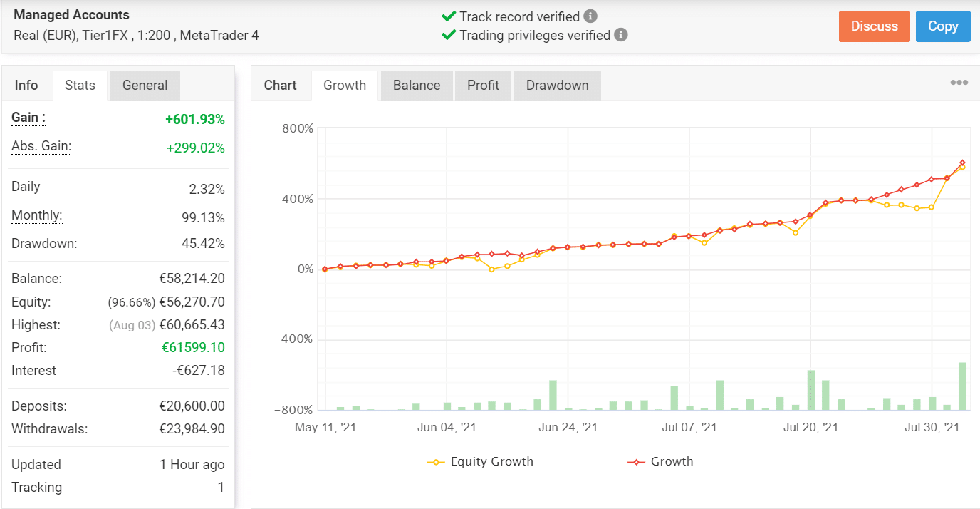The height and width of the screenshot is (509, 980).
Task: Click the last green bar in chart
Action: 962,386
